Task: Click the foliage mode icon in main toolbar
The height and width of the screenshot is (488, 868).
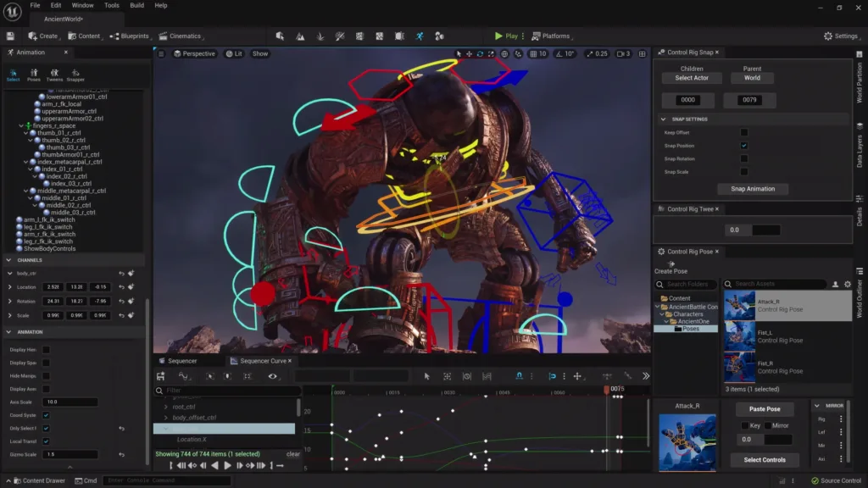Action: (x=320, y=36)
